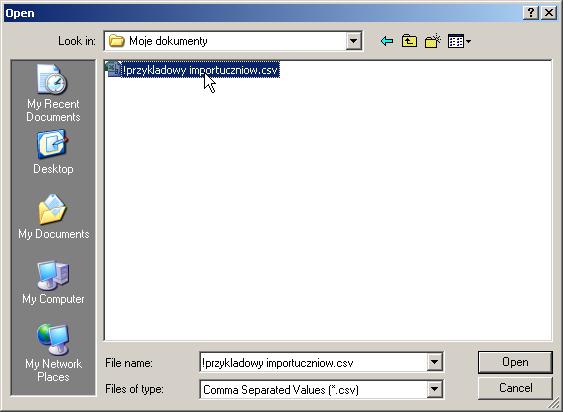The width and height of the screenshot is (563, 412).
Task: Open the Views menu icon
Action: coord(456,41)
